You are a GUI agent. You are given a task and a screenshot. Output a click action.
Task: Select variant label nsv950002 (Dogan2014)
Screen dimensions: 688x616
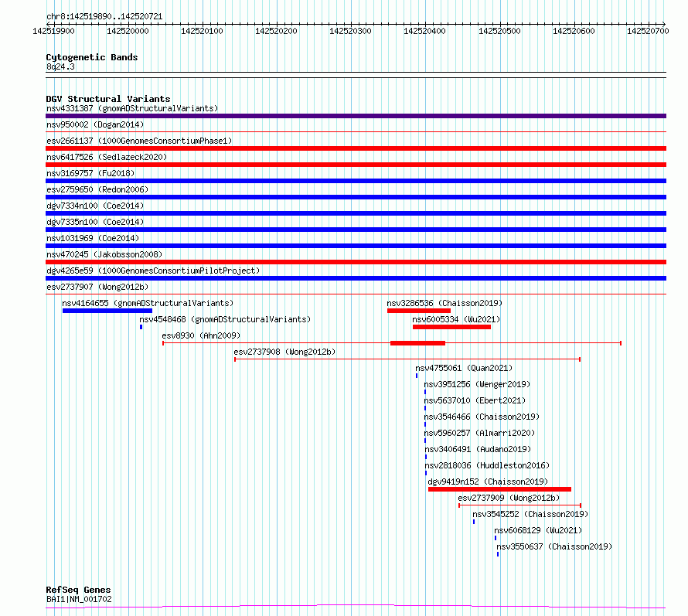point(95,124)
